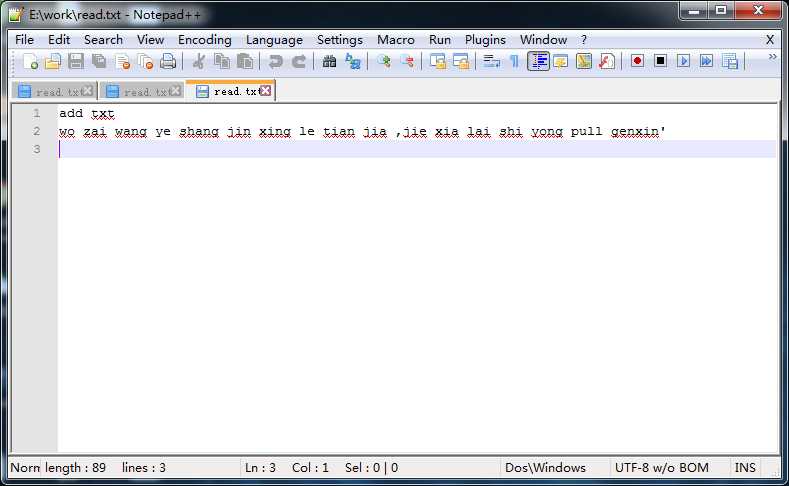Image resolution: width=789 pixels, height=486 pixels.
Task: Toggle synchronized horizontal scrolling
Action: tap(461, 61)
